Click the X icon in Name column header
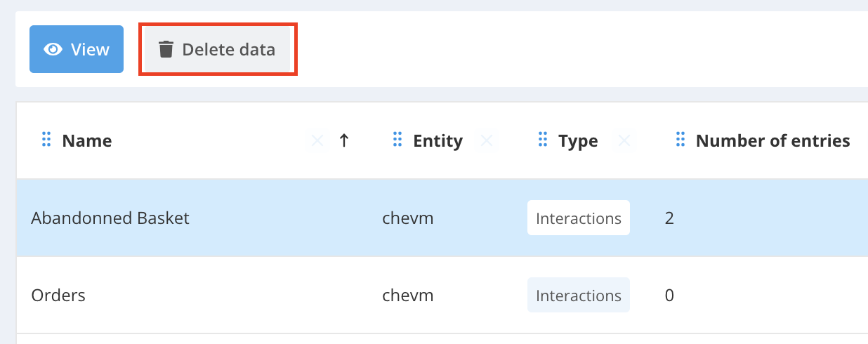The image size is (868, 344). click(317, 141)
